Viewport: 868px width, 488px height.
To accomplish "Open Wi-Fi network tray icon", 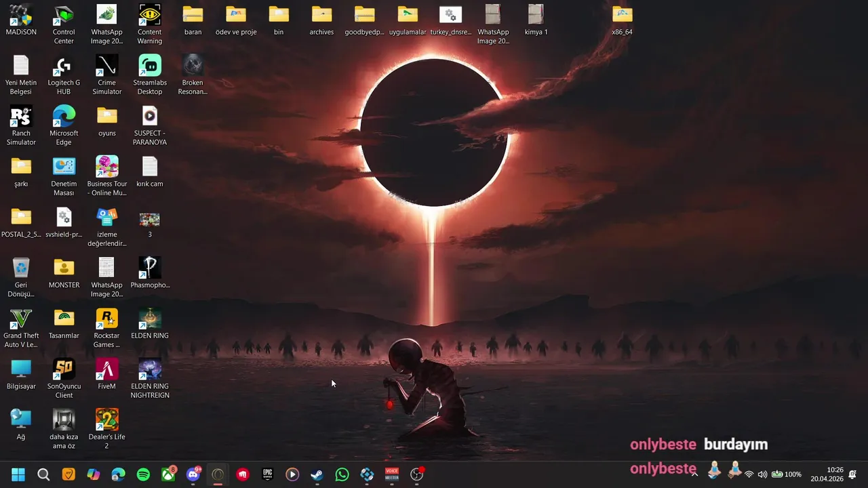I will click(x=749, y=474).
